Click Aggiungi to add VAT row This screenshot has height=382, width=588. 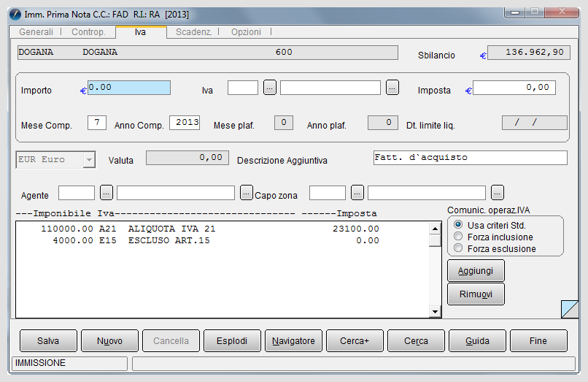click(476, 271)
